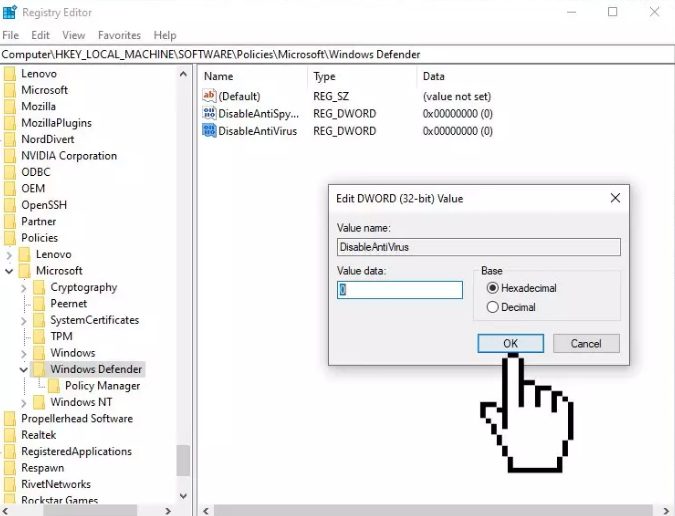The width and height of the screenshot is (675, 516).
Task: Click the TPM folder icon
Action: tap(40, 336)
